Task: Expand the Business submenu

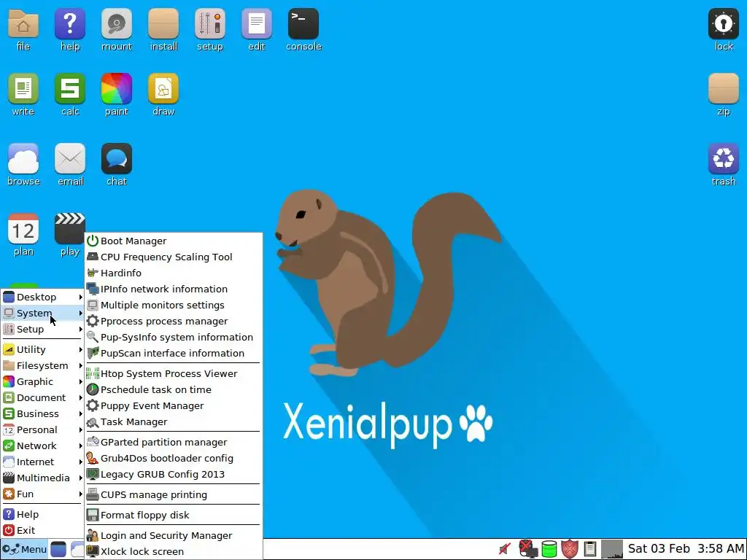Action: [42, 414]
